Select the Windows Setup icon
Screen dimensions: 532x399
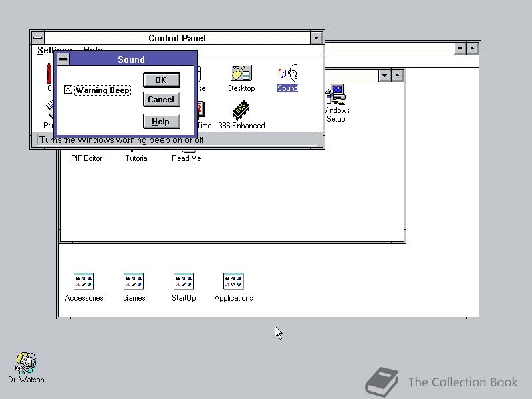click(336, 103)
